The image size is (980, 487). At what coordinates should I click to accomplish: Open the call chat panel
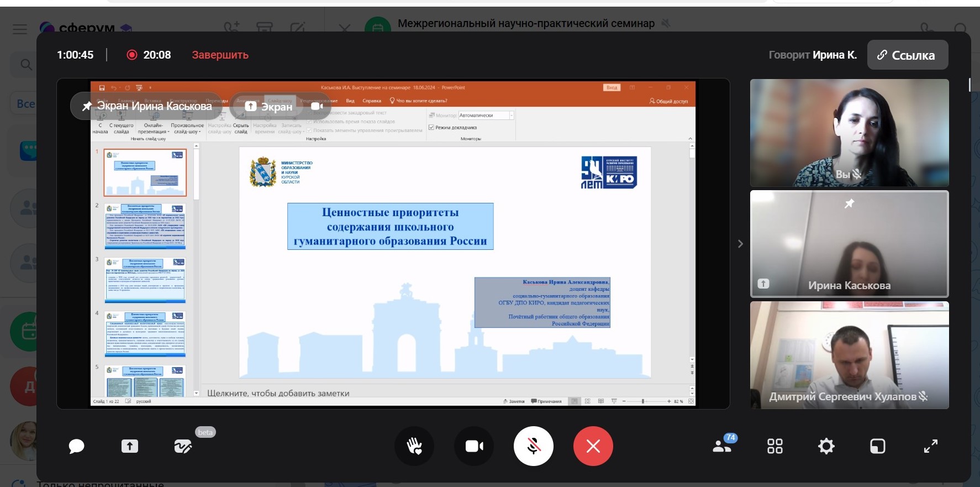76,446
